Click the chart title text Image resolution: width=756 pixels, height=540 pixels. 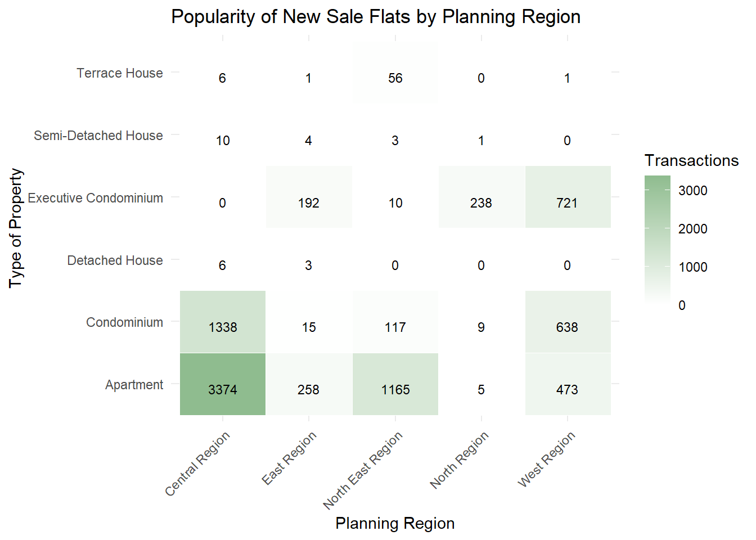[376, 17]
